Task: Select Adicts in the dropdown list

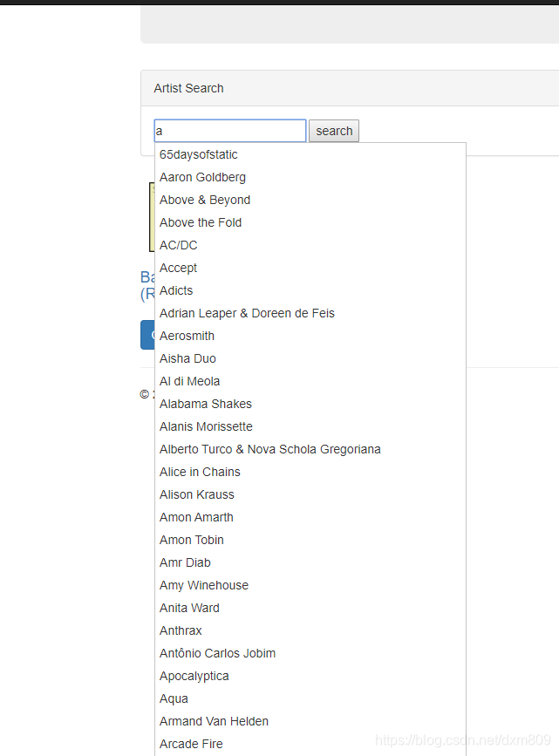Action: coord(310,290)
